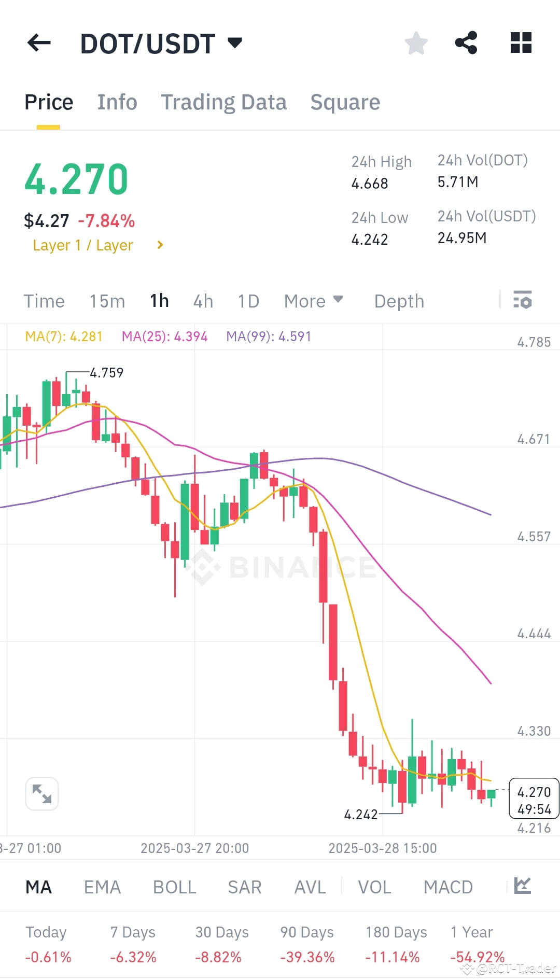The width and height of the screenshot is (560, 980).
Task: Switch to the Trading Data tab
Action: [224, 102]
